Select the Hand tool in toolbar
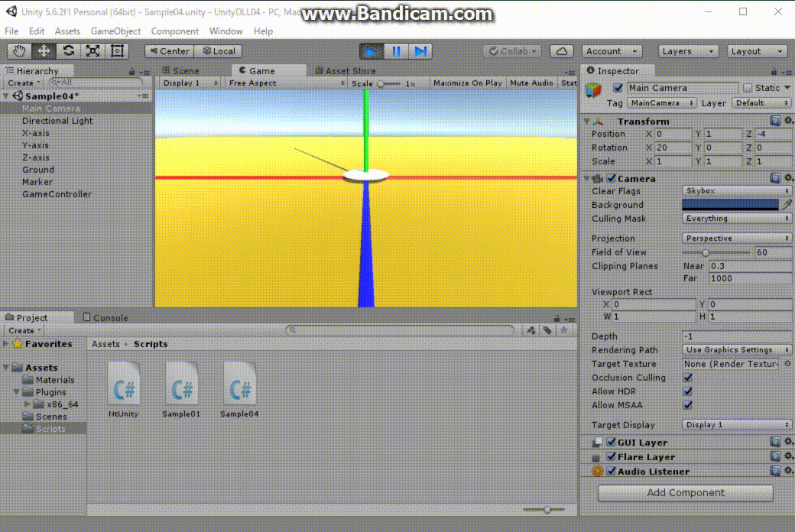The width and height of the screenshot is (795, 532). click(x=20, y=51)
